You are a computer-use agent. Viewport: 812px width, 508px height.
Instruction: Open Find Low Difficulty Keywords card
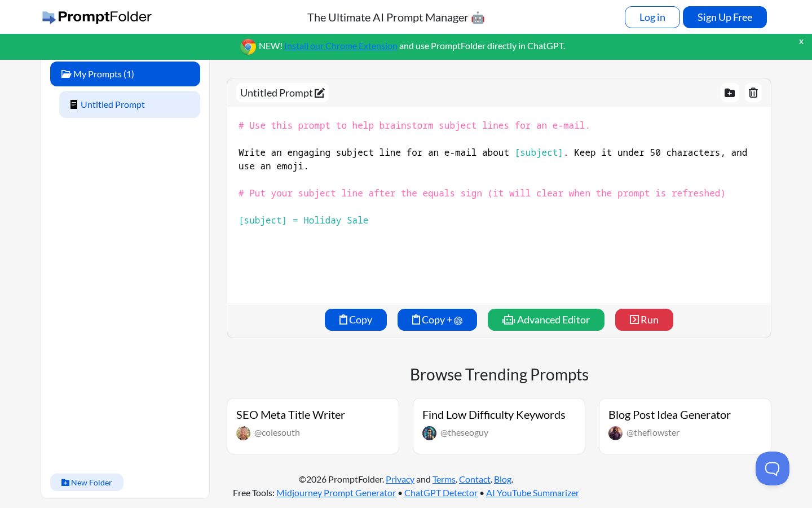click(499, 426)
